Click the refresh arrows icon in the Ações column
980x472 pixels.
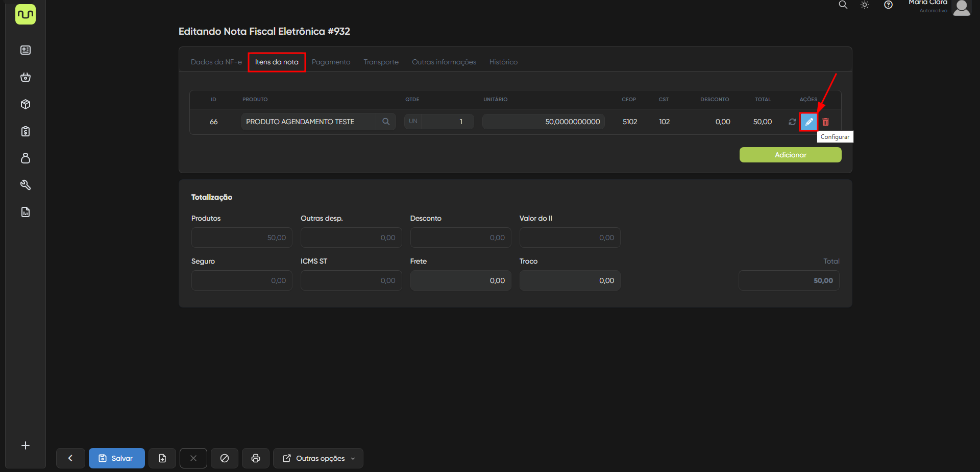(x=792, y=122)
